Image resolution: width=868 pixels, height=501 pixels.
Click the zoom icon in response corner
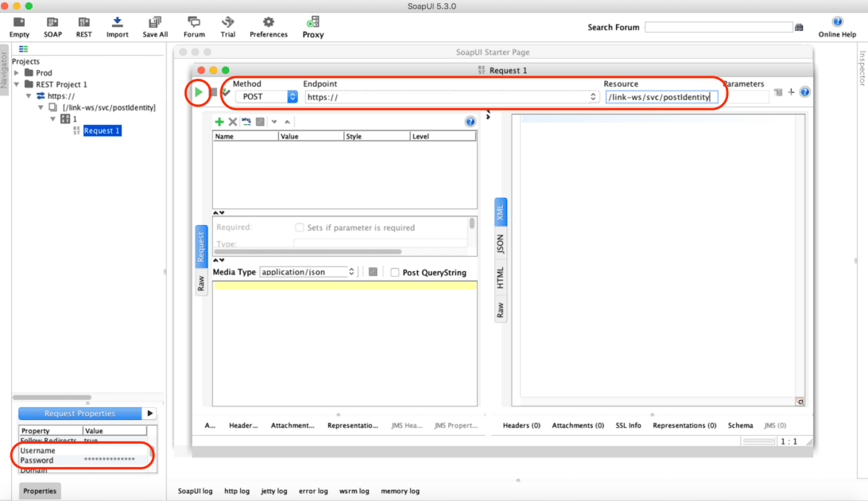point(800,402)
